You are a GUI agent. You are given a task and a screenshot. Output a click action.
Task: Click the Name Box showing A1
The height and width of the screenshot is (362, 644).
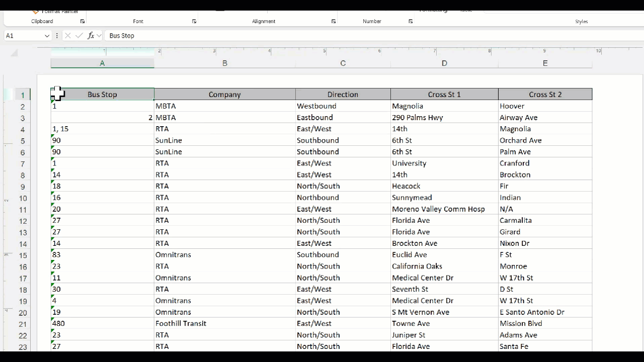point(24,36)
